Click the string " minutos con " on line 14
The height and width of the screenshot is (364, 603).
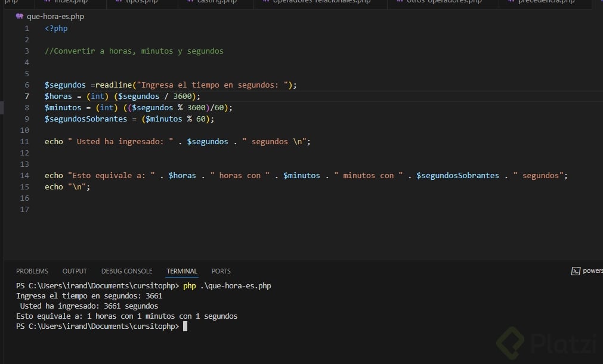[368, 176]
